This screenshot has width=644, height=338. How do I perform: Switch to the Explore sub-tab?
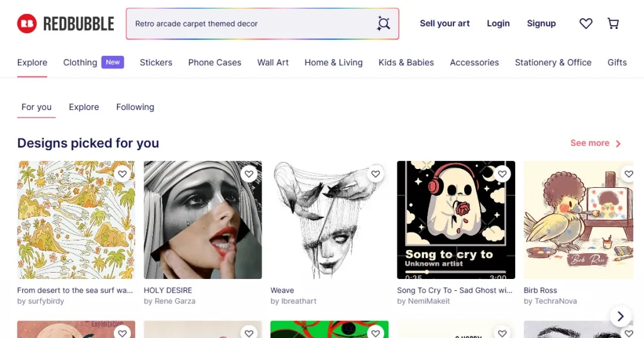click(84, 107)
